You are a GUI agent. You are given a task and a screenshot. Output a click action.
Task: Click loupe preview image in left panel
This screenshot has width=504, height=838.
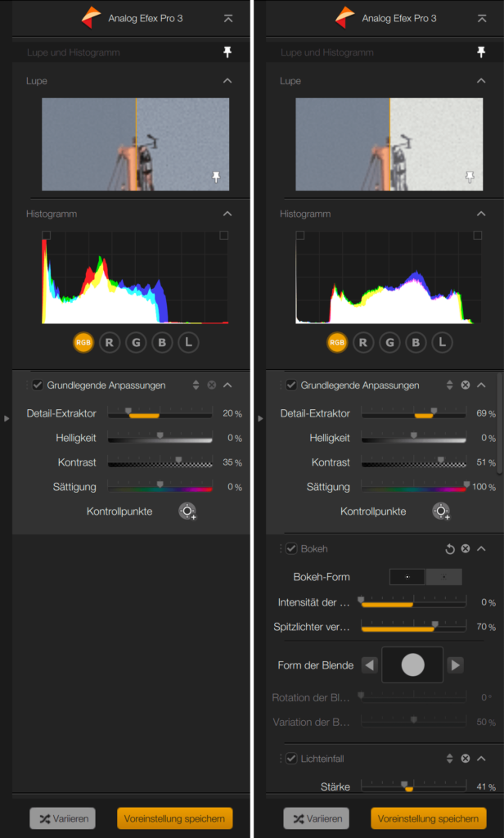tap(136, 144)
